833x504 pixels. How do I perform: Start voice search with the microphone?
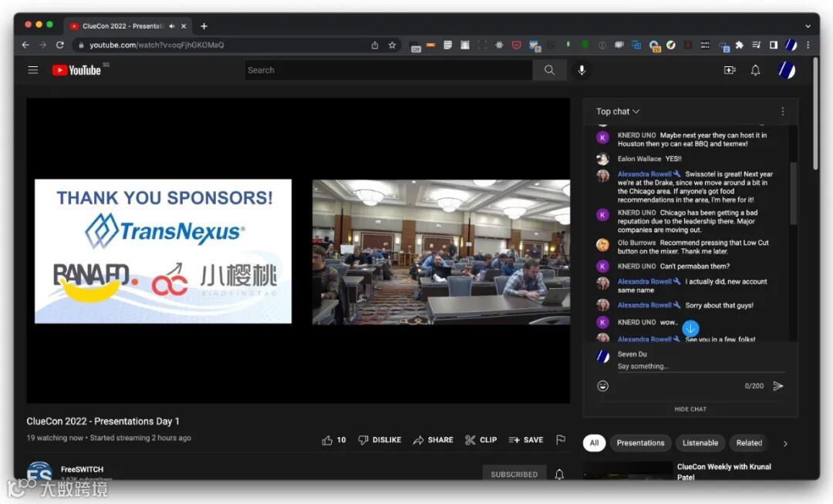pyautogui.click(x=582, y=70)
